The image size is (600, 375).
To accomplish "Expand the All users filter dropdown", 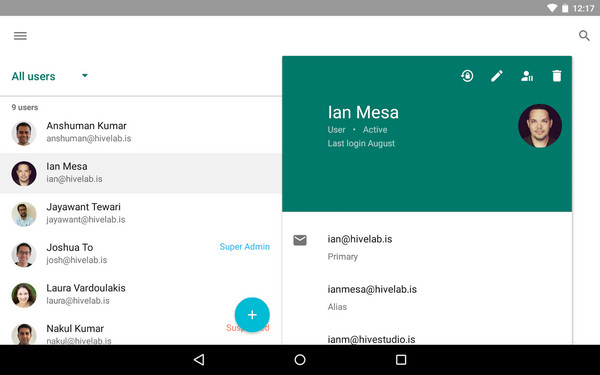I will [85, 76].
